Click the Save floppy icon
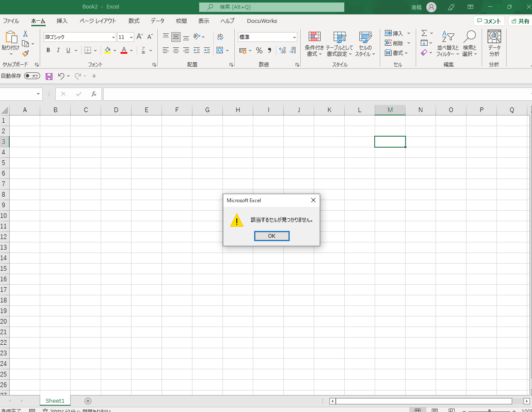The height and width of the screenshot is (412, 532). (49, 76)
